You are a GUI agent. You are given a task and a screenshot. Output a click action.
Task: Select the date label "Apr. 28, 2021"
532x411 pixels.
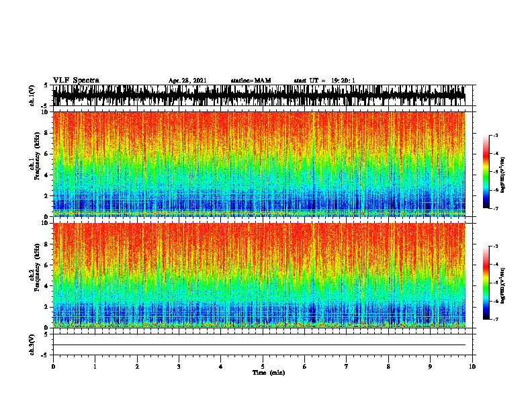pyautogui.click(x=187, y=81)
